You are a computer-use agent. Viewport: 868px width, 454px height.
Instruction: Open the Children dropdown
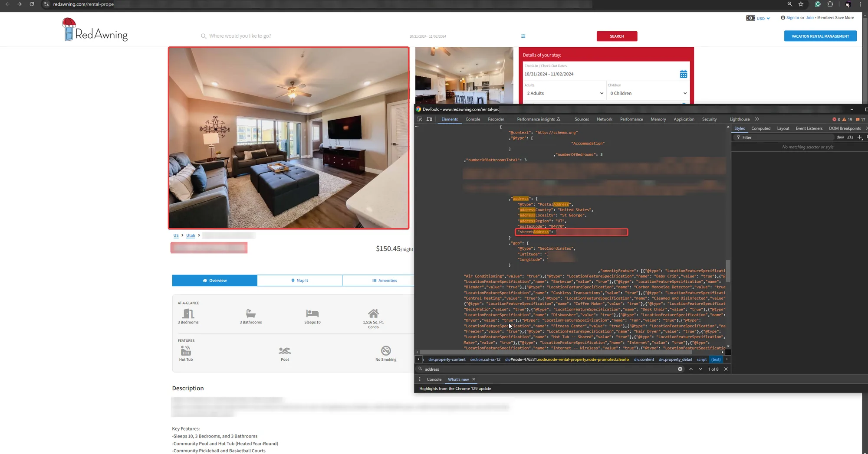point(648,93)
